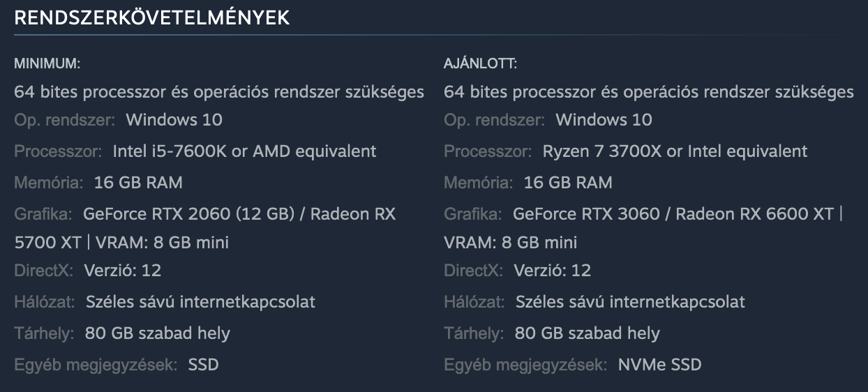Click minimum Széles sávú internetkapcsolat text
The height and width of the screenshot is (392, 868).
(200, 302)
